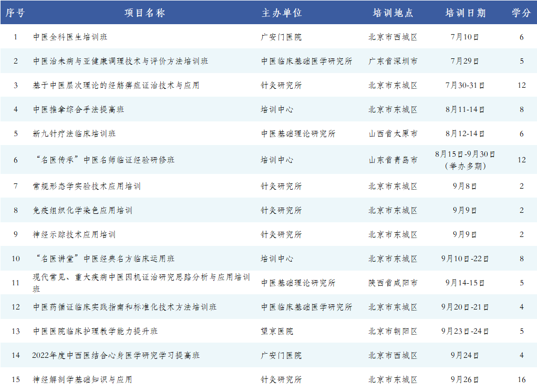Select the 主办单位 column header
The width and height of the screenshot is (537, 392).
[x=282, y=13]
